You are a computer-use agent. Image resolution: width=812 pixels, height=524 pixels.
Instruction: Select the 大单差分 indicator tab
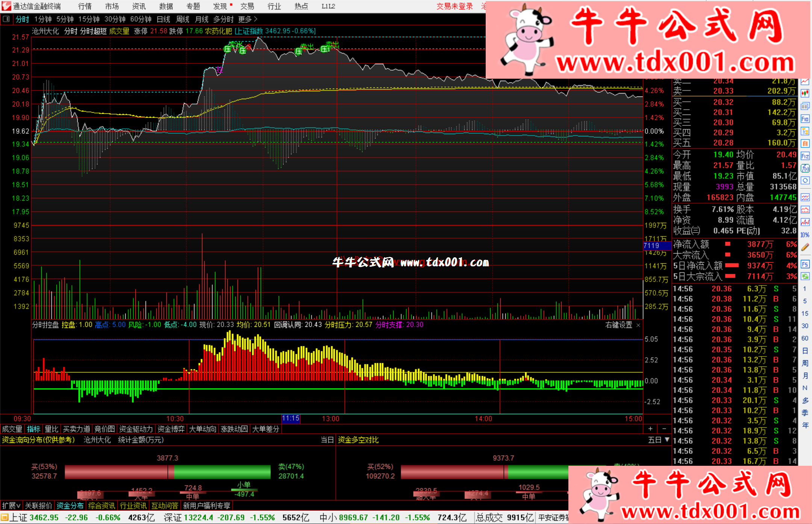[x=266, y=429]
